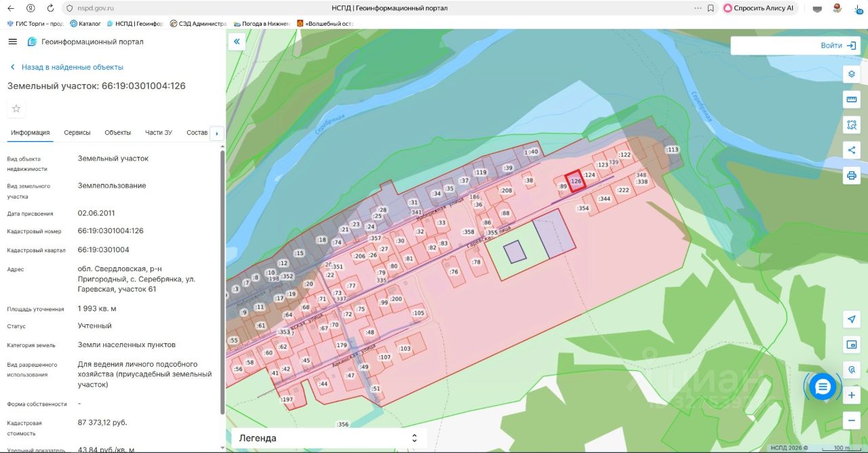Open СЭД Администра bookmark
This screenshot has width=868, height=453.
pyautogui.click(x=198, y=24)
